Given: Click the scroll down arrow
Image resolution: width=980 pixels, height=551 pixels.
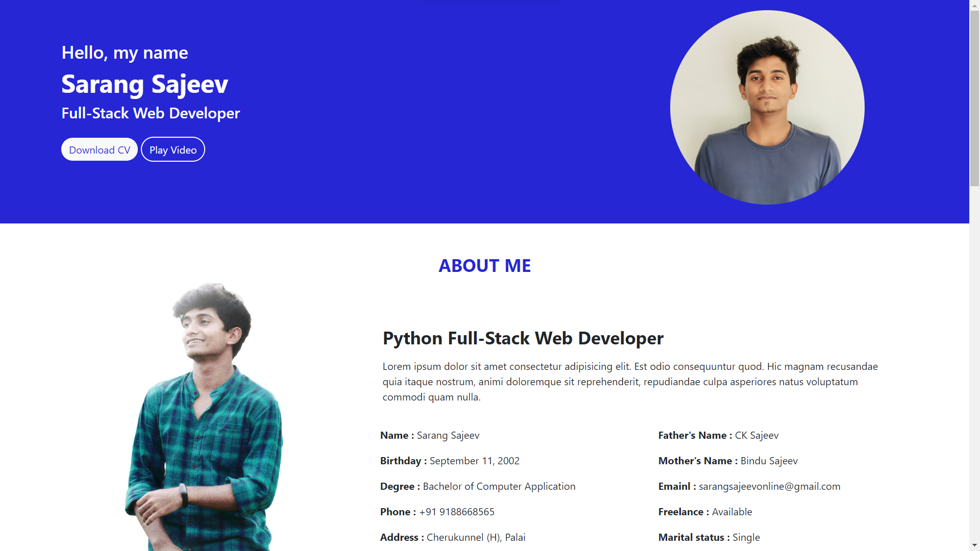Looking at the screenshot, I should (x=974, y=546).
